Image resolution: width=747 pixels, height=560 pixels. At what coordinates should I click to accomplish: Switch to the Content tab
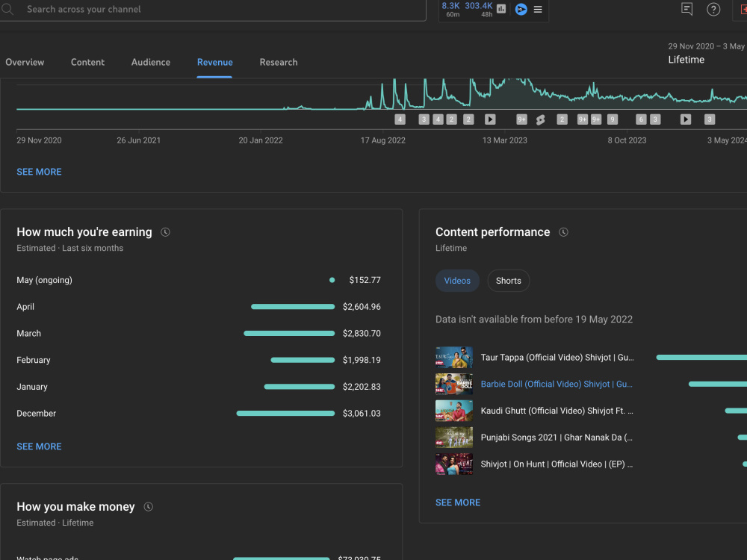click(87, 63)
